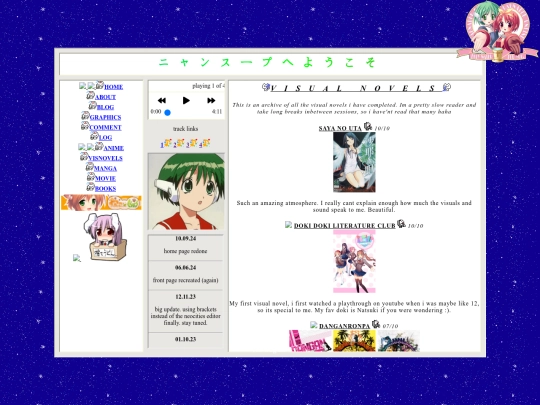Click broken image before Doki Doki title
The image size is (540, 405).
(289, 225)
